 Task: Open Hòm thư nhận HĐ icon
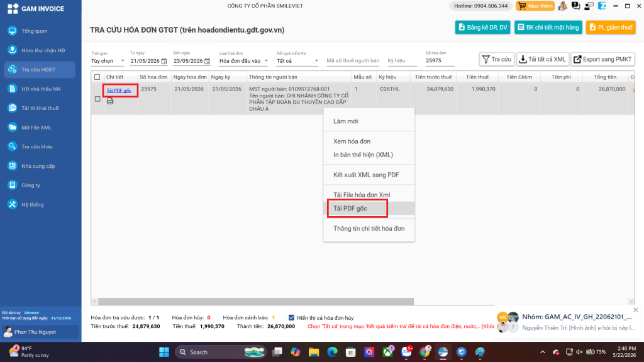pos(13,50)
